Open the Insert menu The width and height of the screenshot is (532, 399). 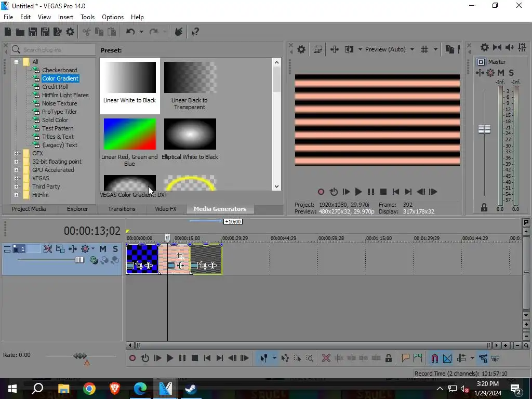(x=65, y=17)
